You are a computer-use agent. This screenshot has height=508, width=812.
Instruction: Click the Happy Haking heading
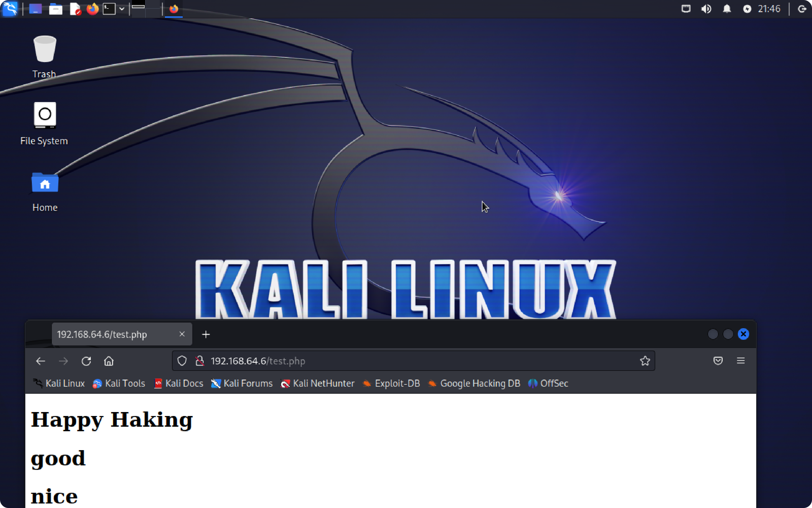click(112, 420)
